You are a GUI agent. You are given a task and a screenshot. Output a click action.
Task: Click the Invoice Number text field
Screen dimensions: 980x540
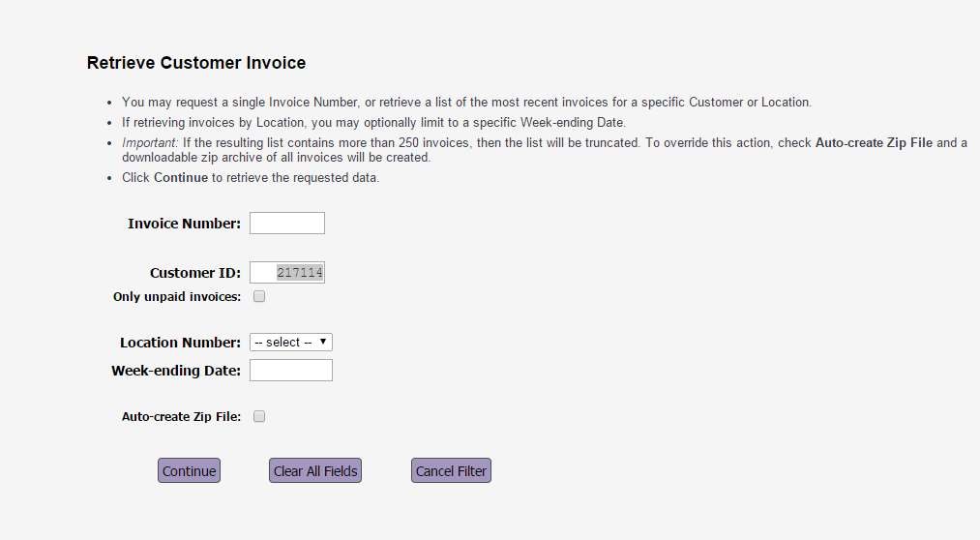(x=287, y=224)
